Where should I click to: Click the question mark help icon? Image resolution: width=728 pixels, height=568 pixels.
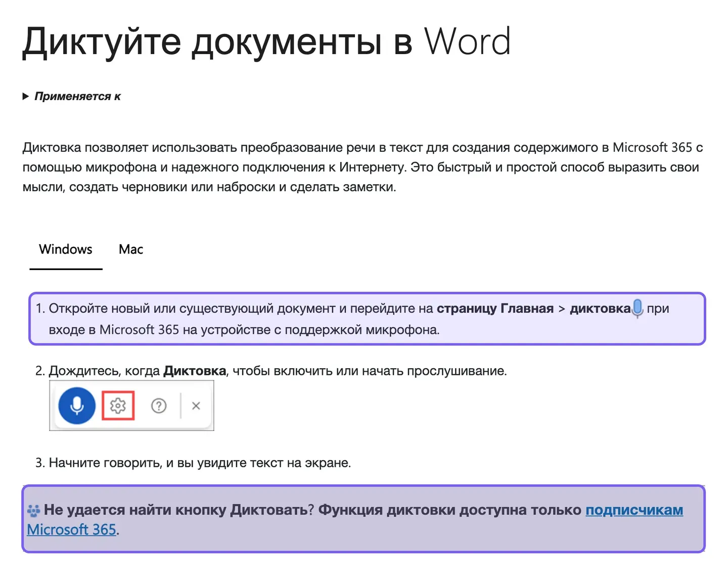[x=159, y=406]
